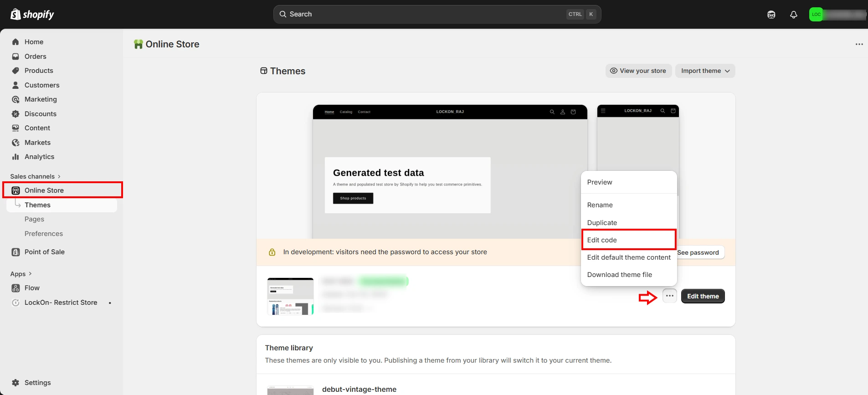Click the Markets globe icon

pos(15,143)
